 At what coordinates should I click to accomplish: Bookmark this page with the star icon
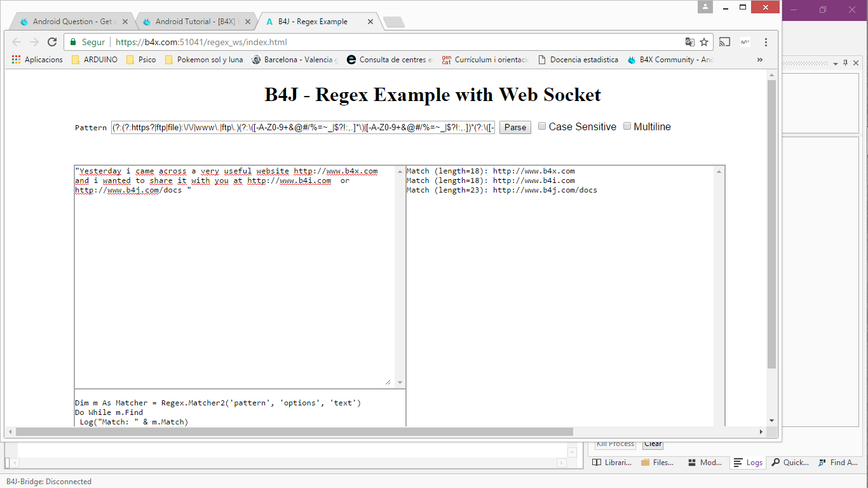coord(704,42)
